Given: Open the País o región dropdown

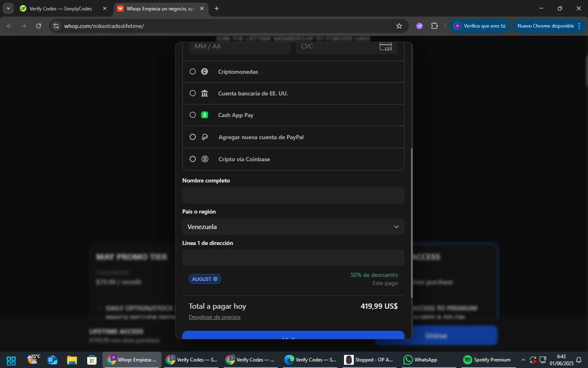Looking at the screenshot, I should [x=293, y=227].
